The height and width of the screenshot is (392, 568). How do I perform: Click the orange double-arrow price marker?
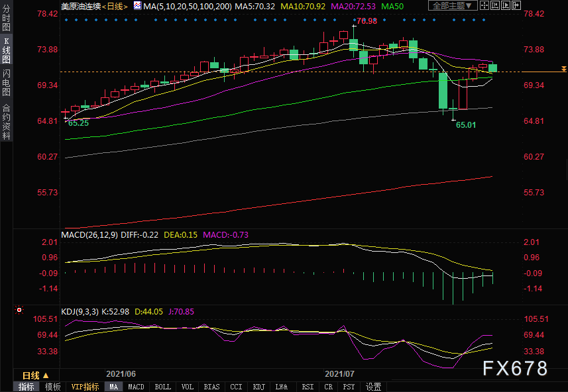(x=563, y=69)
